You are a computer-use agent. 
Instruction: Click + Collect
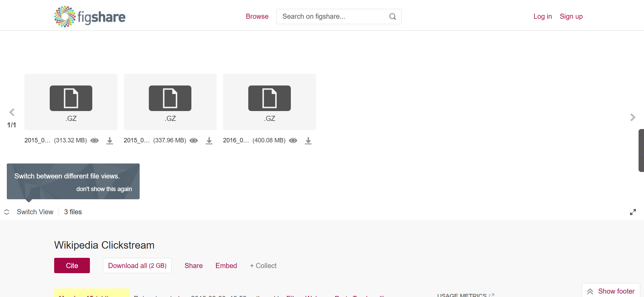263,266
